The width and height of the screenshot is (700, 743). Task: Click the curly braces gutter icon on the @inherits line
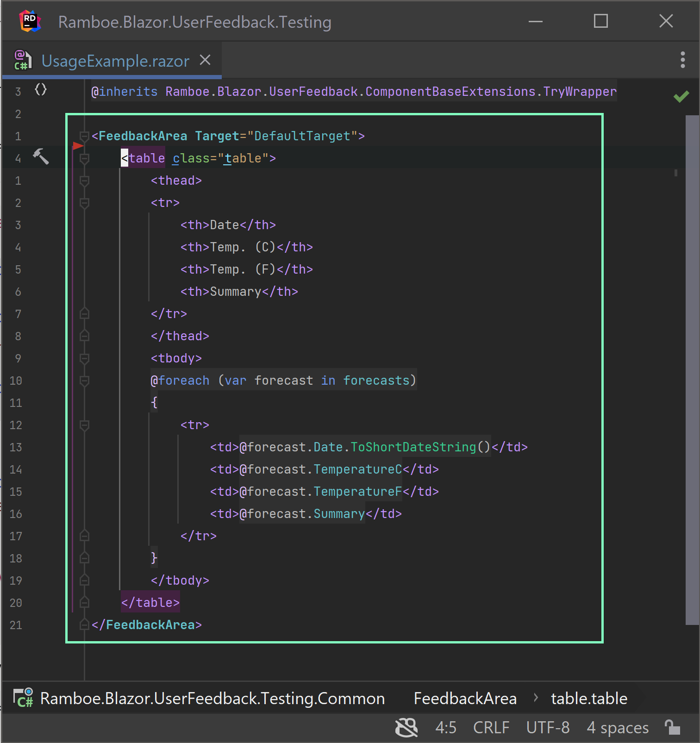tap(41, 90)
